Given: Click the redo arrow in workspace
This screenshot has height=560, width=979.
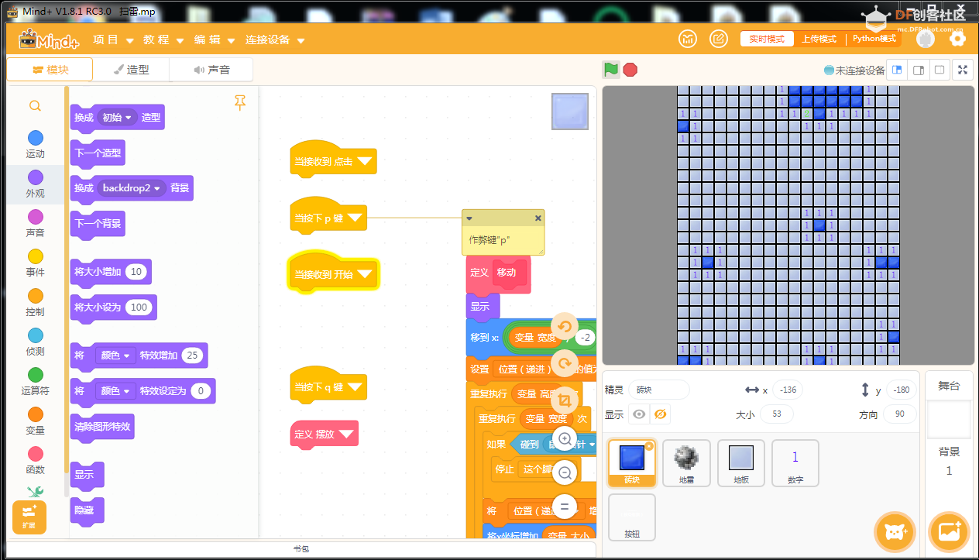Looking at the screenshot, I should (565, 363).
